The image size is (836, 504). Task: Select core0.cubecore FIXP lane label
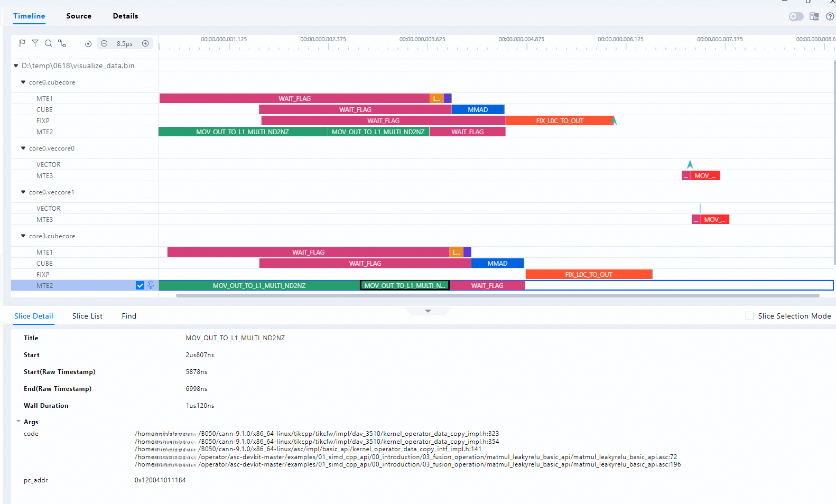point(43,120)
